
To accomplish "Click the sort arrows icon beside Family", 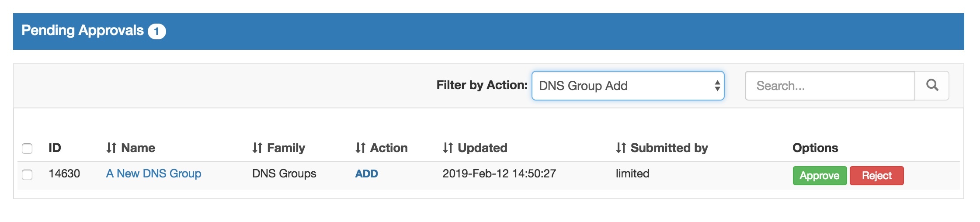I will (x=257, y=148).
